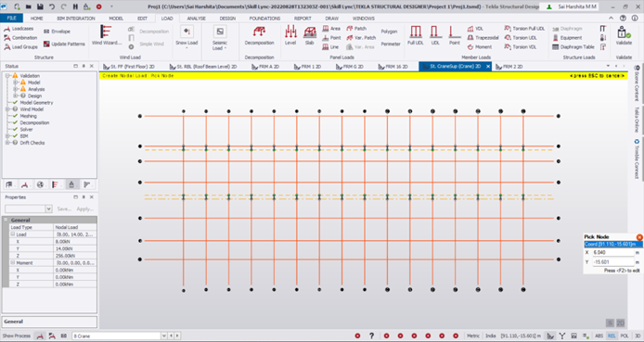Switch to the FOUNDATIONS ribbon tab
Image resolution: width=644 pixels, height=342 pixels.
pyautogui.click(x=264, y=18)
